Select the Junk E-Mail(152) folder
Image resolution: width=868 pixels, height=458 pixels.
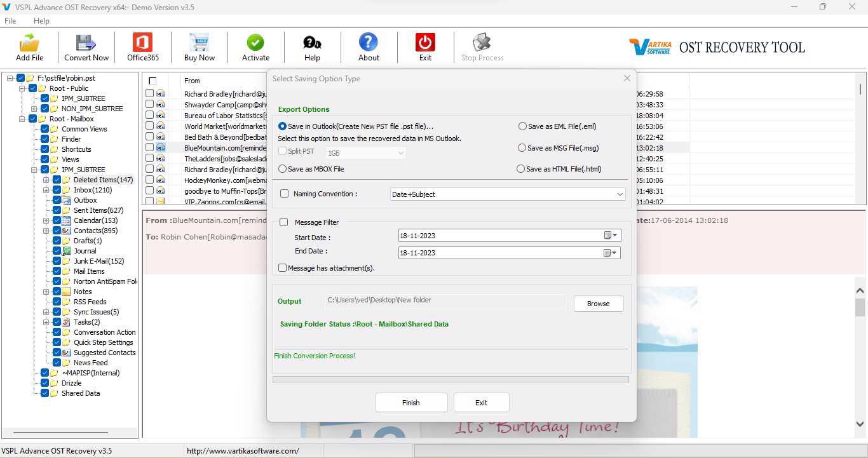tap(98, 261)
